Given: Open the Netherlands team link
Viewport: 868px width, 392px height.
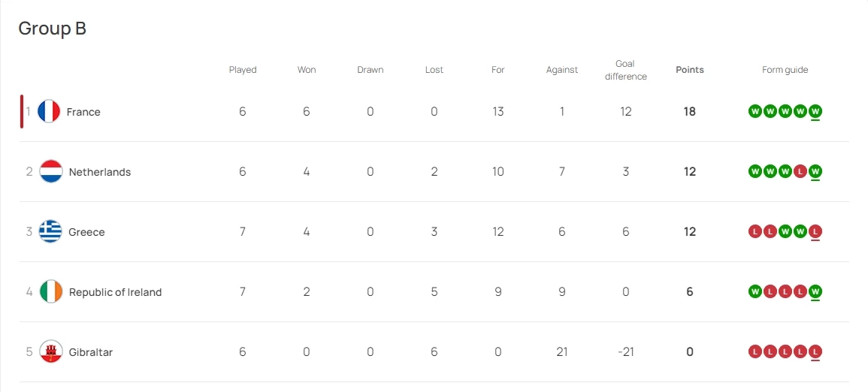Looking at the screenshot, I should tap(100, 172).
